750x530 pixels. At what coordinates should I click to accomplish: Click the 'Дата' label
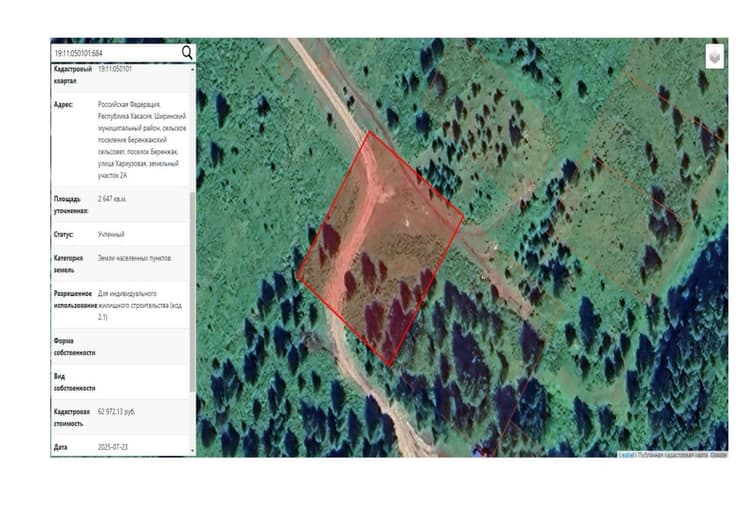point(60,447)
